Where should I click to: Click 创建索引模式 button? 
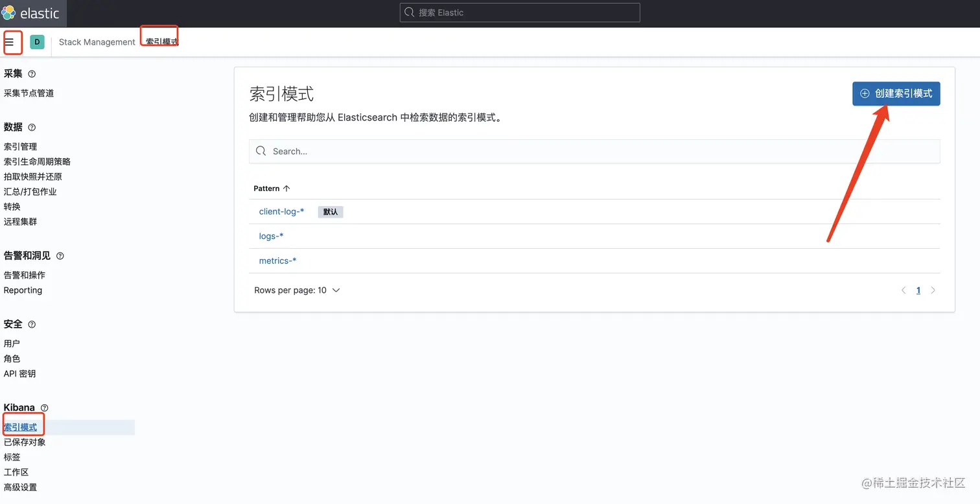[896, 93]
